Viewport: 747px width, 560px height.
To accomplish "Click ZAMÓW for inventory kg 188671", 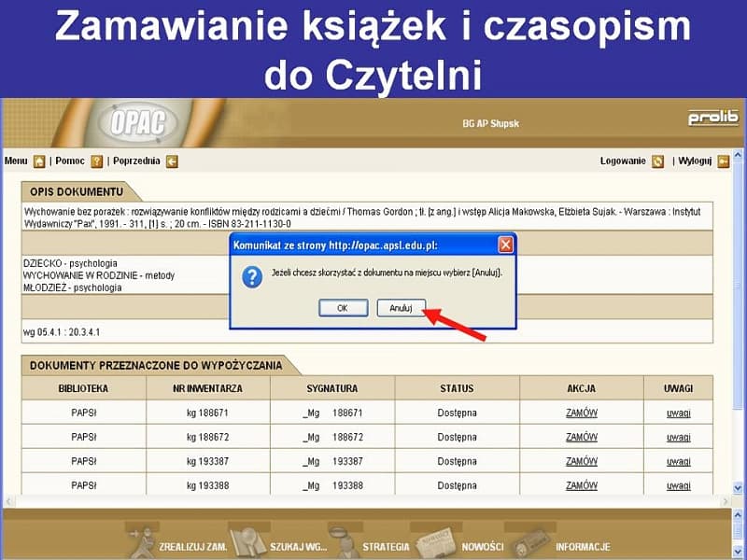I will click(582, 413).
